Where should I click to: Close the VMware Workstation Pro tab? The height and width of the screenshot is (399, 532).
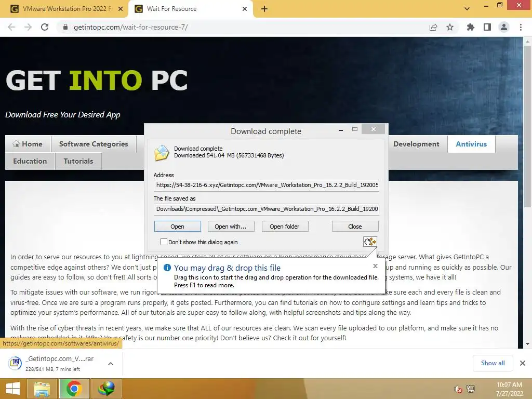click(x=121, y=9)
